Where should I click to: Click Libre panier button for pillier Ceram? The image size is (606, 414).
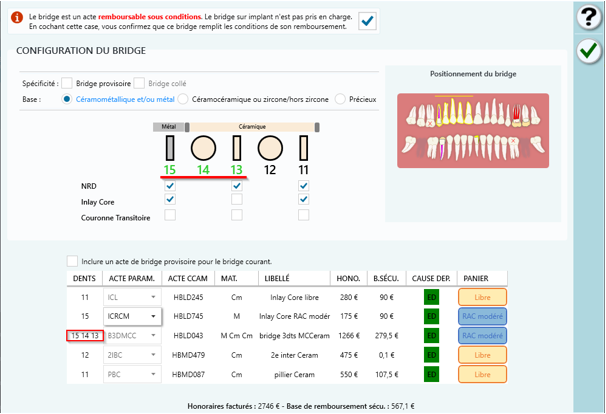click(482, 374)
